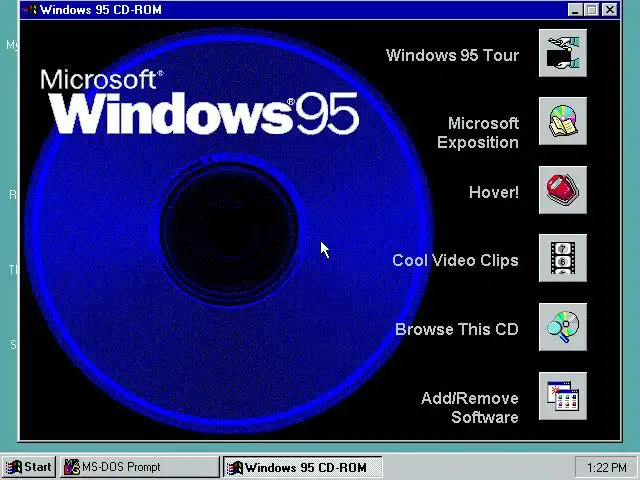Click the Windows 95 CD-ROM title bar text
Viewport: 640px width, 480px height.
(101, 10)
